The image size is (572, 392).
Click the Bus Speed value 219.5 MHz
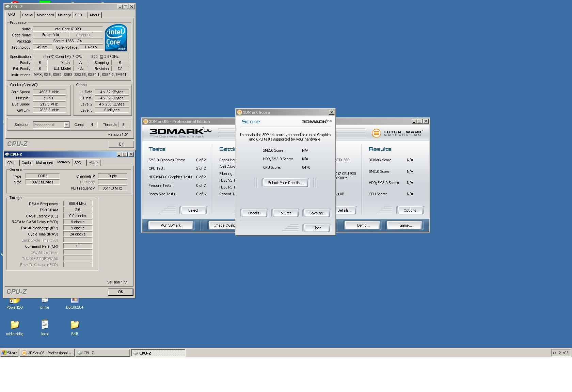(49, 104)
